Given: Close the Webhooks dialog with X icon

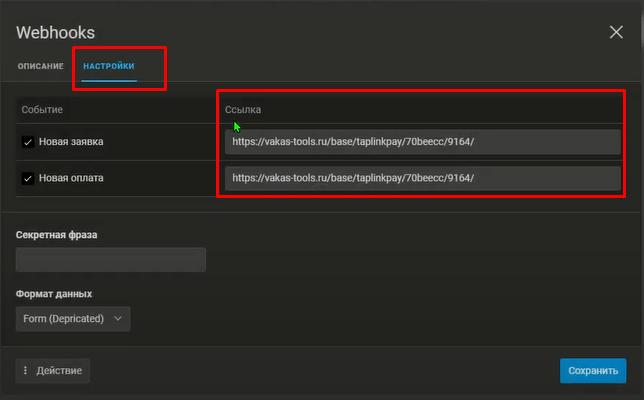Looking at the screenshot, I should point(616,32).
